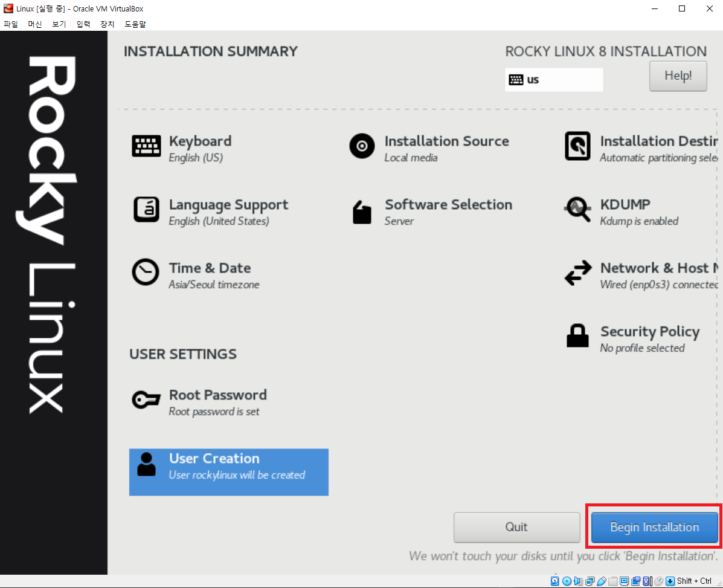Click 'English (United States)' text
The height and width of the screenshot is (588, 723).
tap(219, 221)
